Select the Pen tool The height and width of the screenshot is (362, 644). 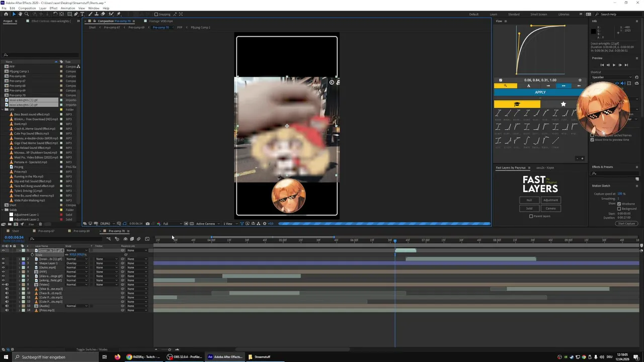76,14
